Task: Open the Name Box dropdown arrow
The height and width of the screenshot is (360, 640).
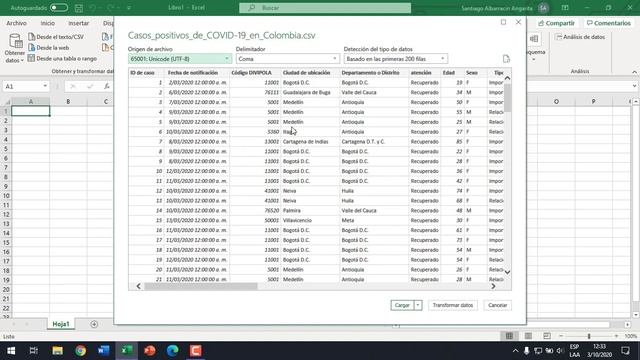Action: click(x=45, y=86)
